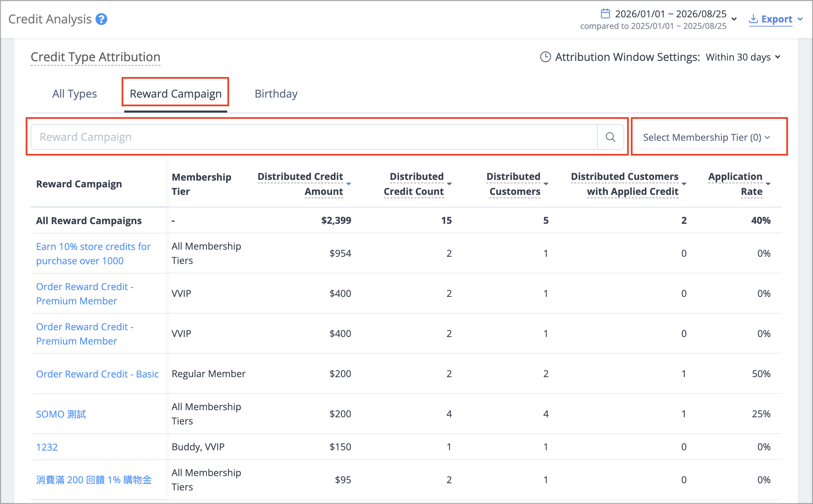Viewport: 813px width, 504px height.
Task: Open Earn 10% store credits campaign link
Action: tap(93, 253)
